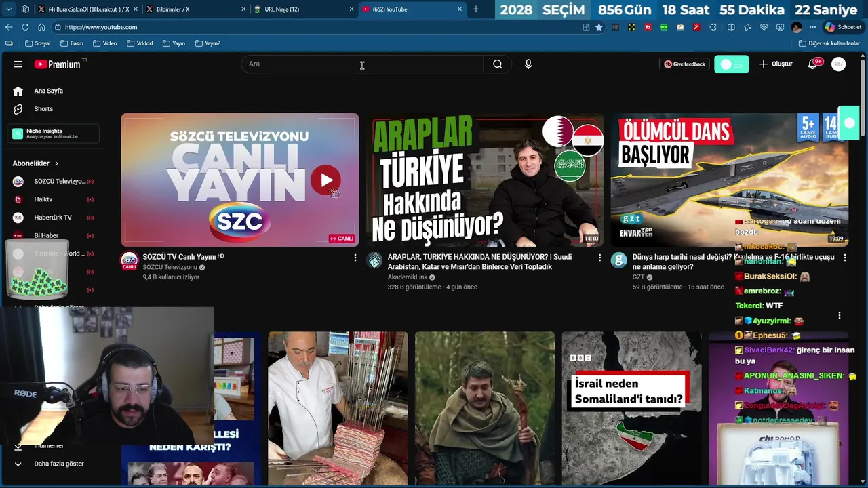Open the browser profile picture
This screenshot has height=488, width=868.
click(x=796, y=27)
